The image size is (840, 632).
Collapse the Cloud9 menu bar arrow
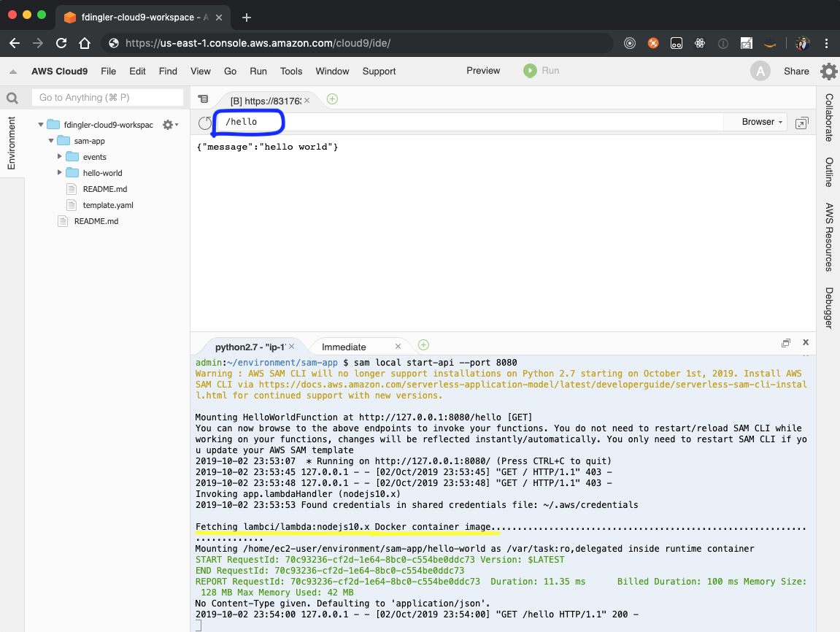pyautogui.click(x=13, y=72)
